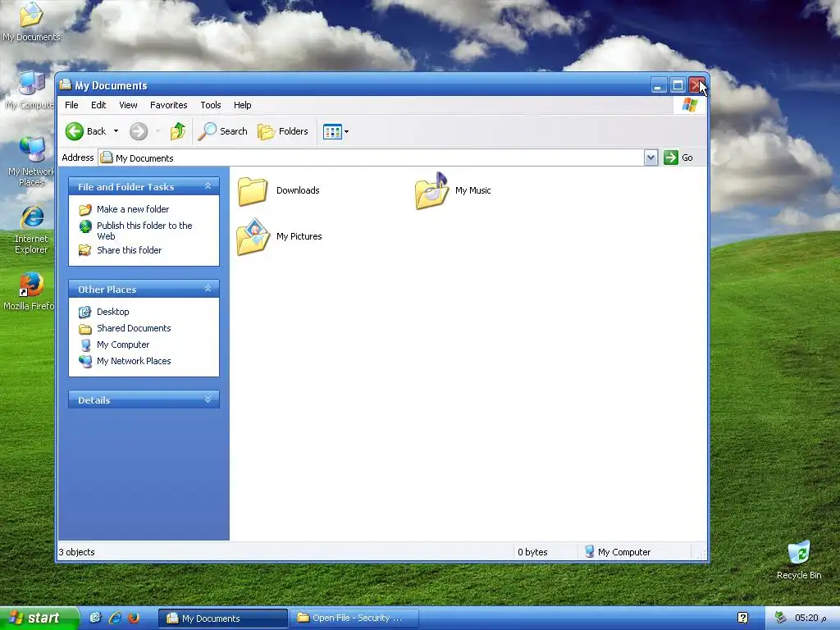Open the Edit menu
840x630 pixels.
click(x=98, y=105)
